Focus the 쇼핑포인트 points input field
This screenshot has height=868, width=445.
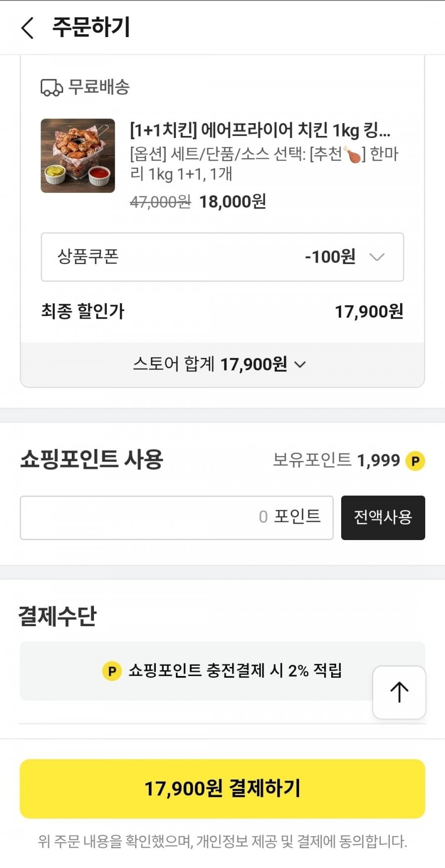(x=177, y=517)
